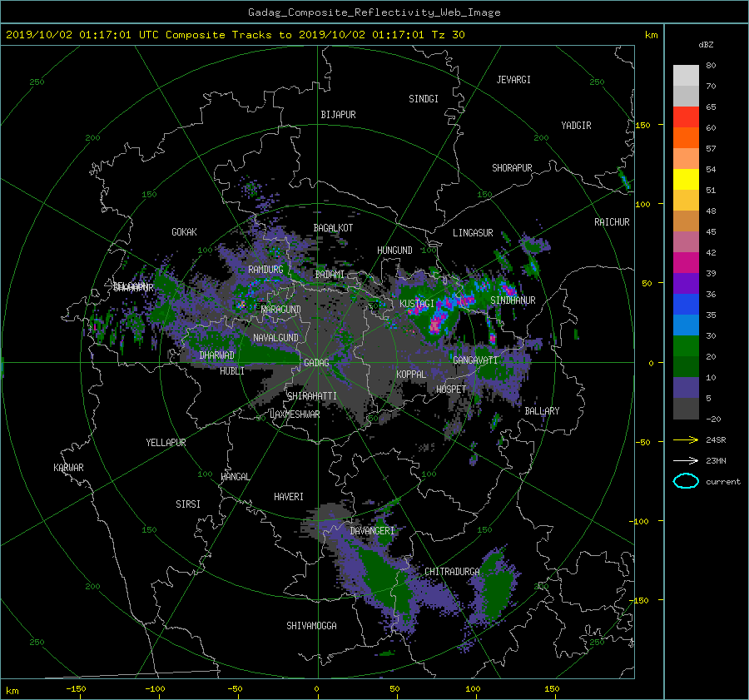Click the RAMDURG city label

265,270
